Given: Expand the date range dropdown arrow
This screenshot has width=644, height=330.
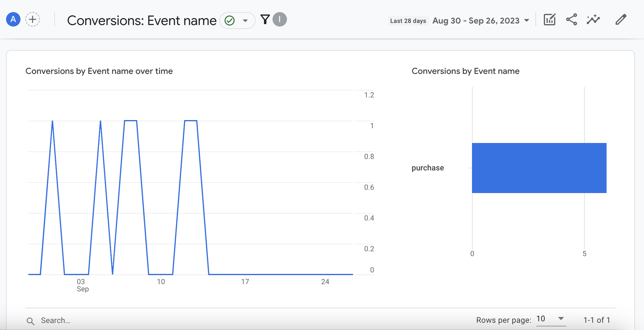Looking at the screenshot, I should tap(527, 21).
